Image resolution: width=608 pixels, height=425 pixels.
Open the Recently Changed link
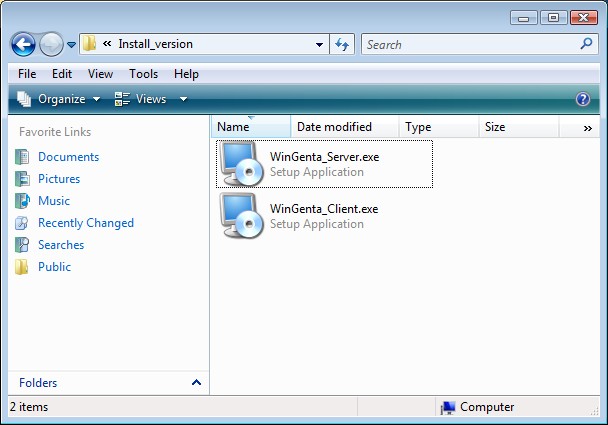pos(85,223)
